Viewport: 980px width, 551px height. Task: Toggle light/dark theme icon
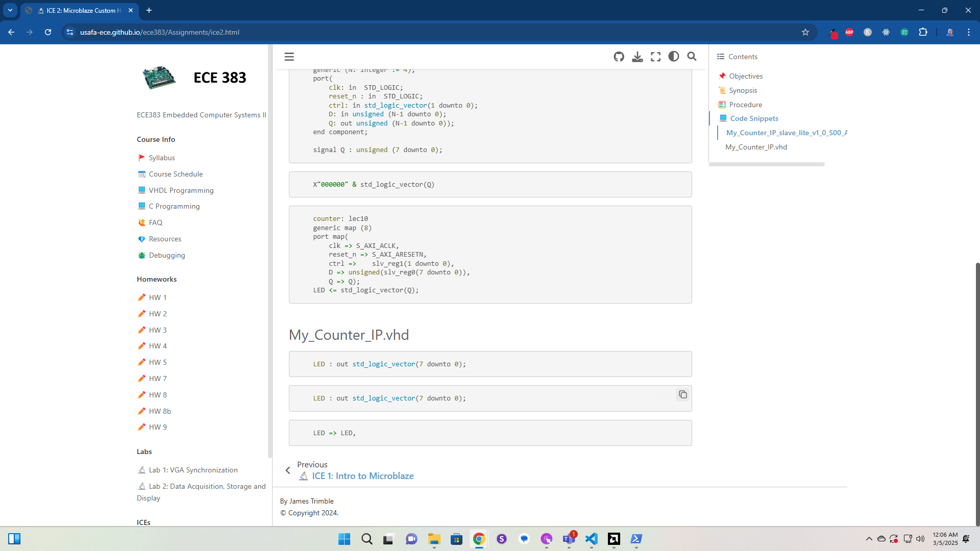point(674,57)
